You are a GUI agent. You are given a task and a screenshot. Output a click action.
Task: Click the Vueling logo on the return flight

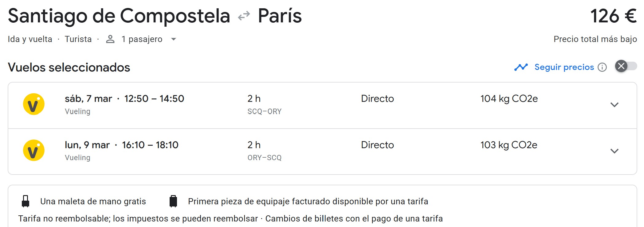pos(34,150)
